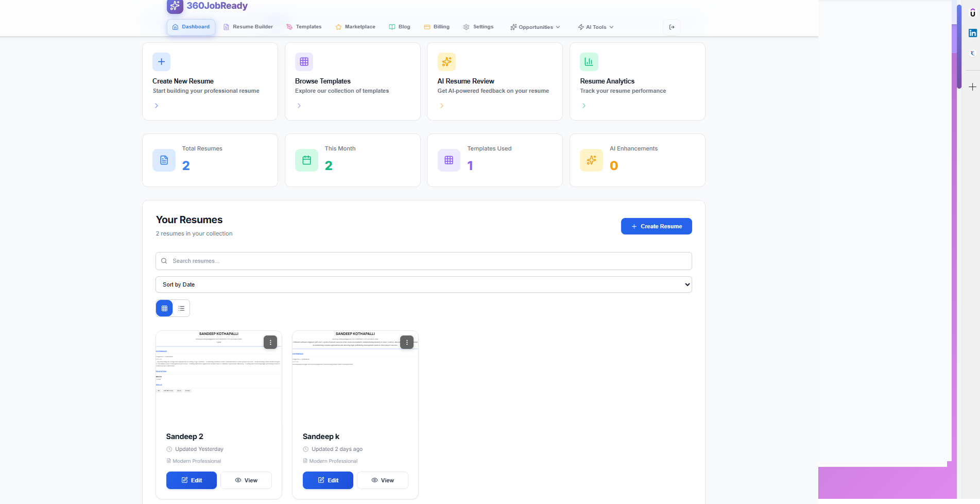Image resolution: width=980 pixels, height=504 pixels.
Task: Click the AI Enhancements sparkle icon
Action: 591,160
